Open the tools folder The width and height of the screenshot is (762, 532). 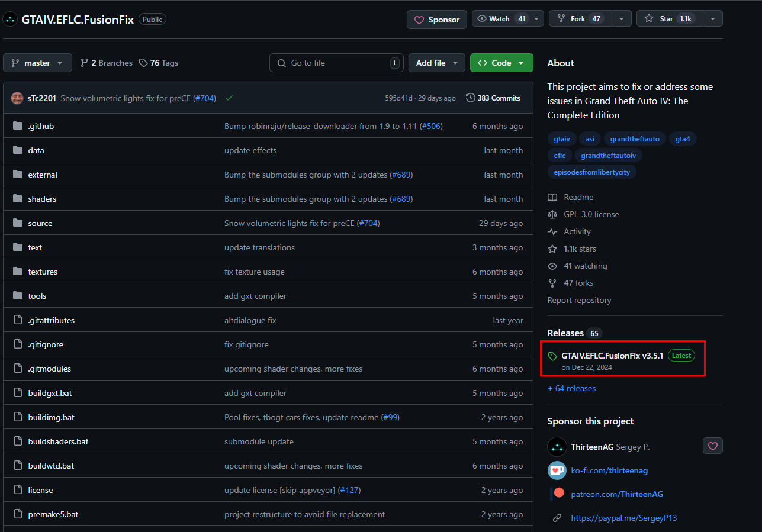(x=37, y=296)
